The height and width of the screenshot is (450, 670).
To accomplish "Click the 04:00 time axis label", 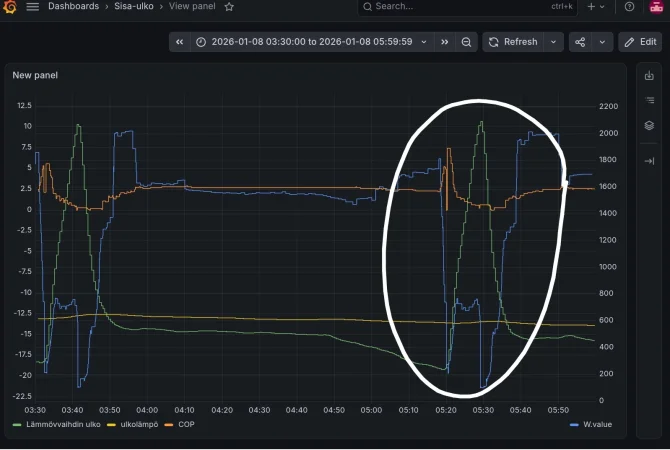I will [147, 410].
